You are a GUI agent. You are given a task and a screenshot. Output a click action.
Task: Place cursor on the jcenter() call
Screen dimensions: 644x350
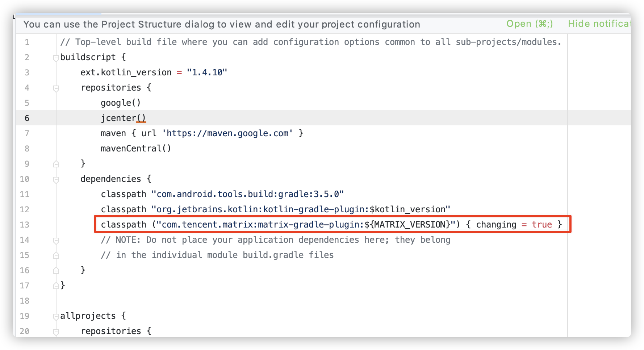point(123,118)
